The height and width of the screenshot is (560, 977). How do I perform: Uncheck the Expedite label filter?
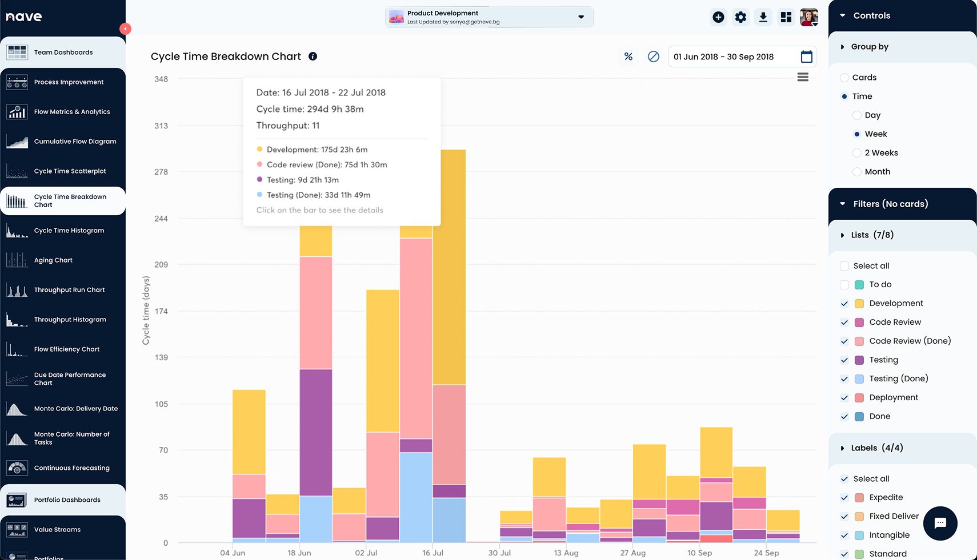click(844, 497)
